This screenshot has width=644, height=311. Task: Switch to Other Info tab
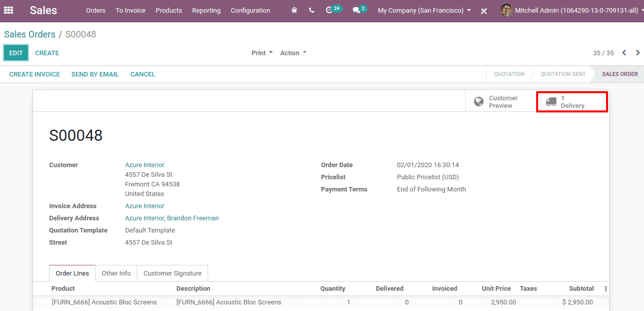click(116, 273)
